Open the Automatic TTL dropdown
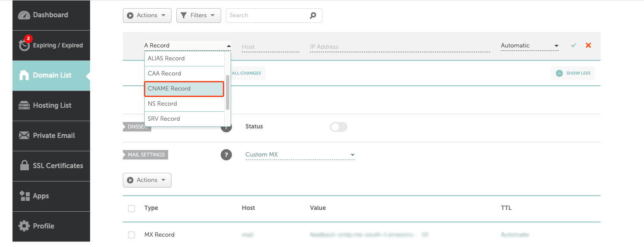Image resolution: width=644 pixels, height=247 pixels. pos(530,46)
